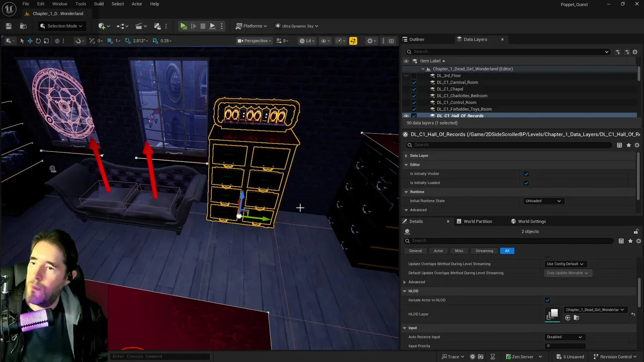Click 6 Unsaved in status bar
Viewport: 644px width, 362px height.
tap(570, 357)
